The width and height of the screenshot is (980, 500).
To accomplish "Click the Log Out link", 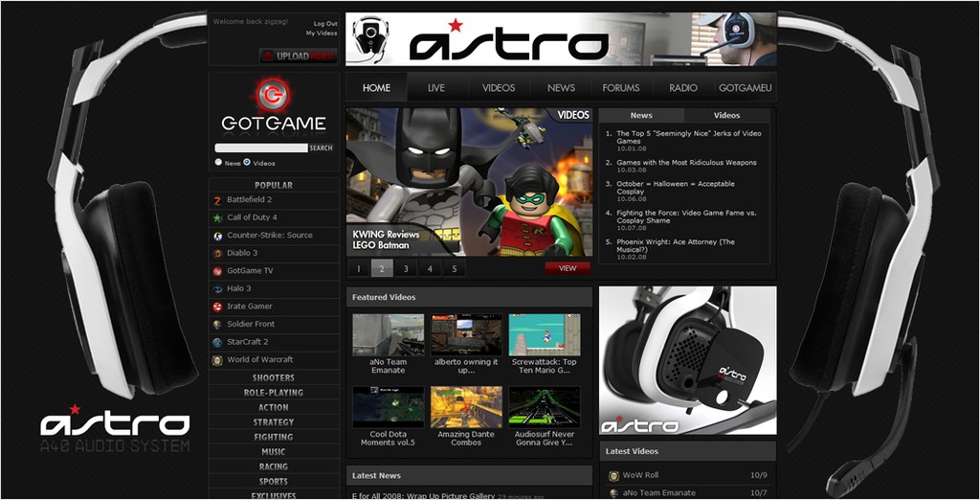I will pos(325,24).
